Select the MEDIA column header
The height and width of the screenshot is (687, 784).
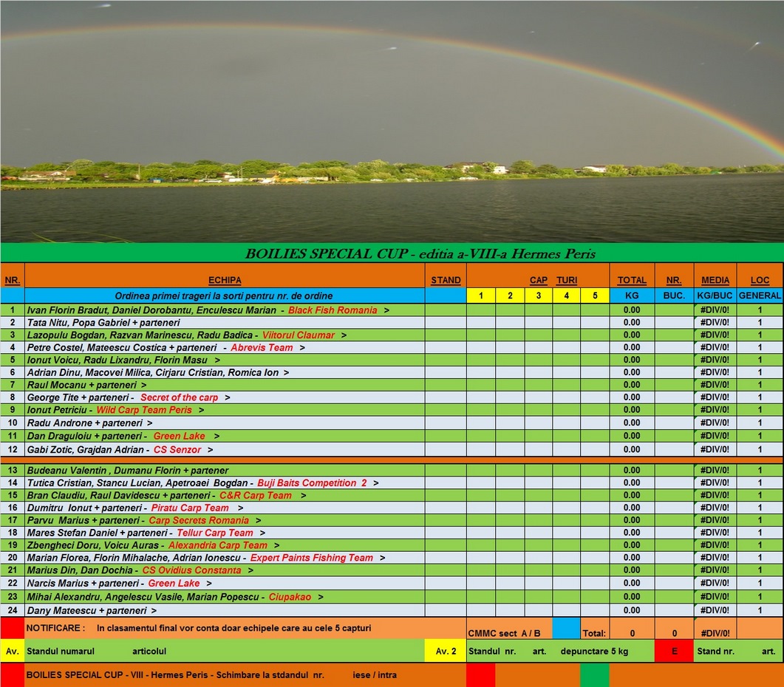point(715,281)
